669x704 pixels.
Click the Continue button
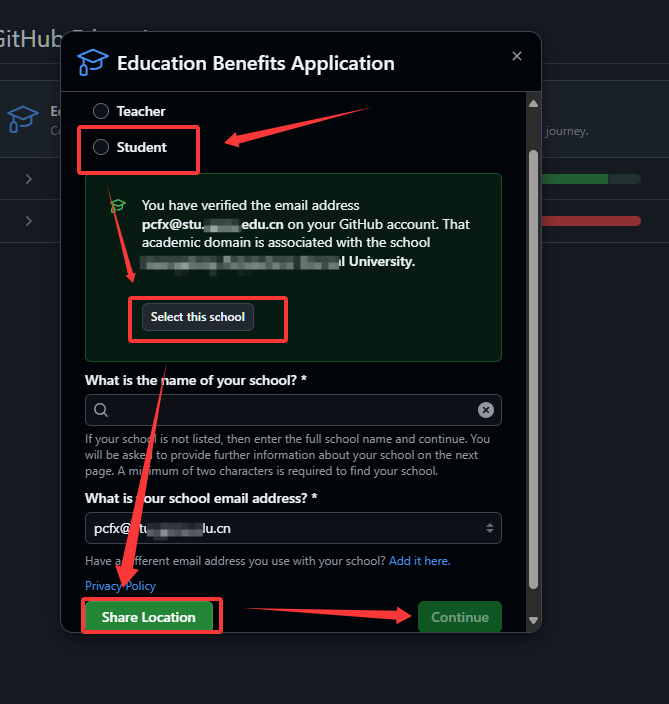point(460,617)
